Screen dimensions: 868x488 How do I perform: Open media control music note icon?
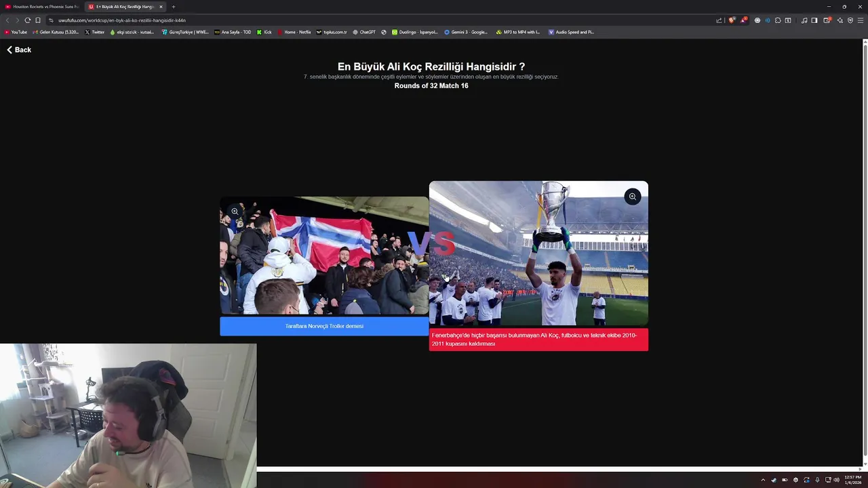804,20
